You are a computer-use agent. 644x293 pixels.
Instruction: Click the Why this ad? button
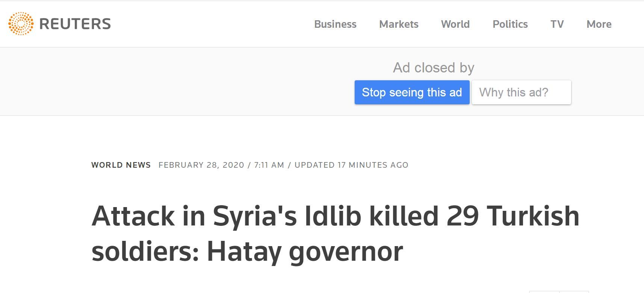tap(522, 92)
